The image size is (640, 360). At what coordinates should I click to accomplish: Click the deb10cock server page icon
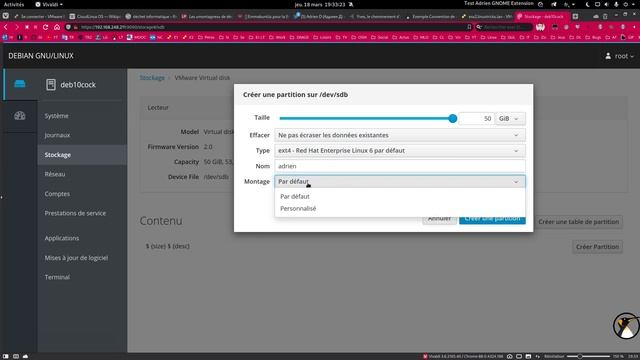pyautogui.click(x=51, y=84)
